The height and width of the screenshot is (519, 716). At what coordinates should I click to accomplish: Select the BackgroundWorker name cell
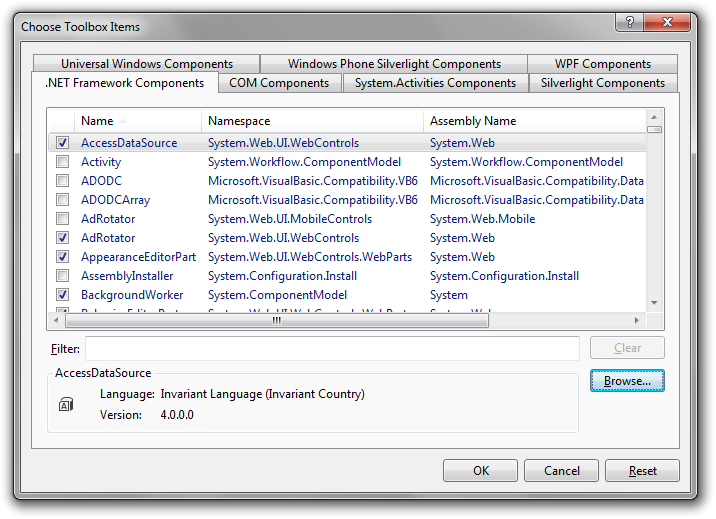coord(132,295)
